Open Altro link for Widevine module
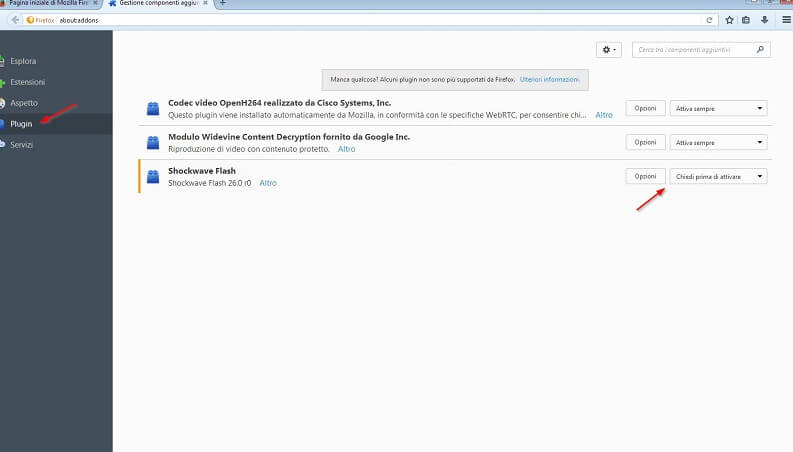This screenshot has width=793, height=452. [346, 149]
